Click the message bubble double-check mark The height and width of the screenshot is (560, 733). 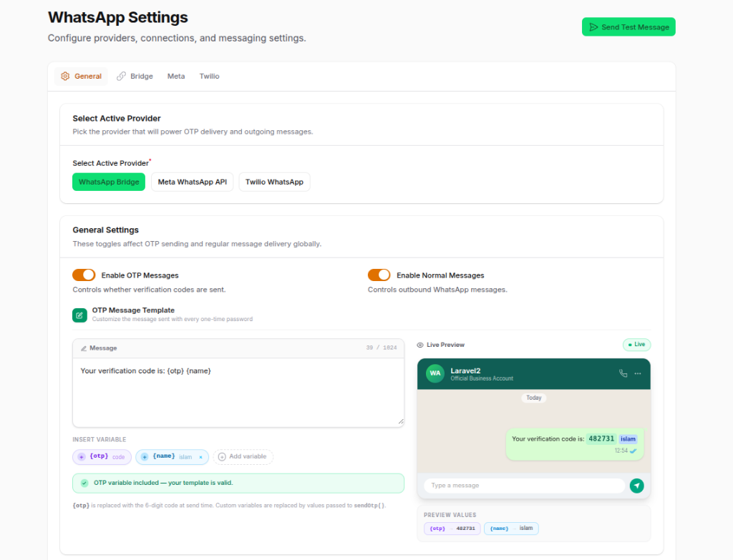[633, 451]
